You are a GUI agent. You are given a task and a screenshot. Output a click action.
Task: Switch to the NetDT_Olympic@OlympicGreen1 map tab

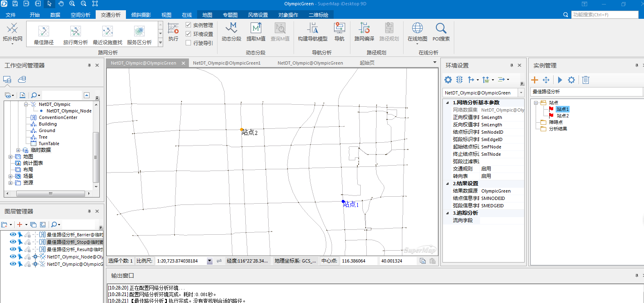(x=227, y=63)
